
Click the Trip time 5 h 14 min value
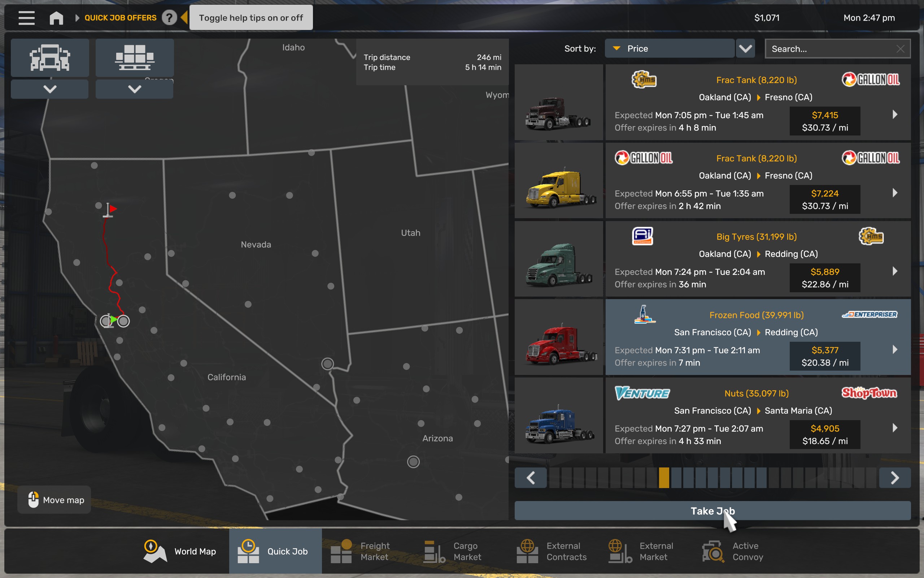coord(483,67)
